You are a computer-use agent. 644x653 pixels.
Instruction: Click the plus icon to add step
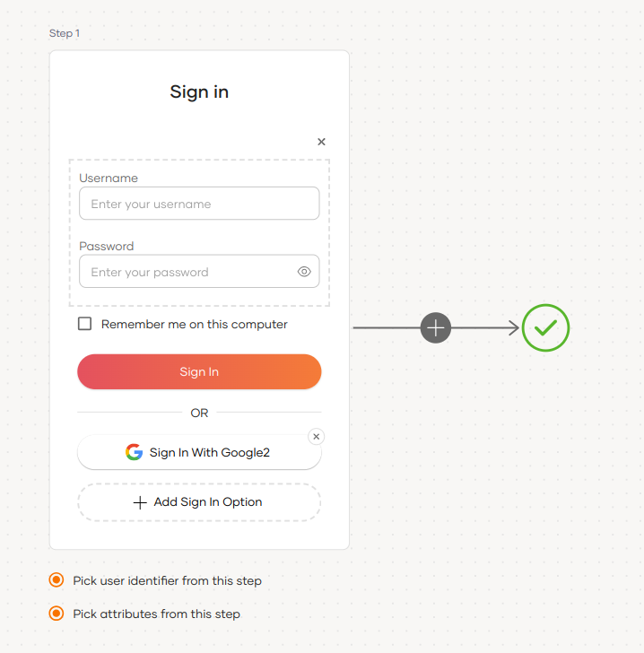[x=435, y=327]
